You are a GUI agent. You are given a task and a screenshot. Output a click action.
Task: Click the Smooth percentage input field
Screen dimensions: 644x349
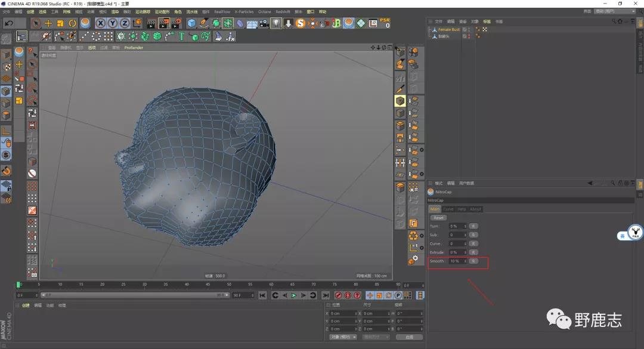click(456, 261)
